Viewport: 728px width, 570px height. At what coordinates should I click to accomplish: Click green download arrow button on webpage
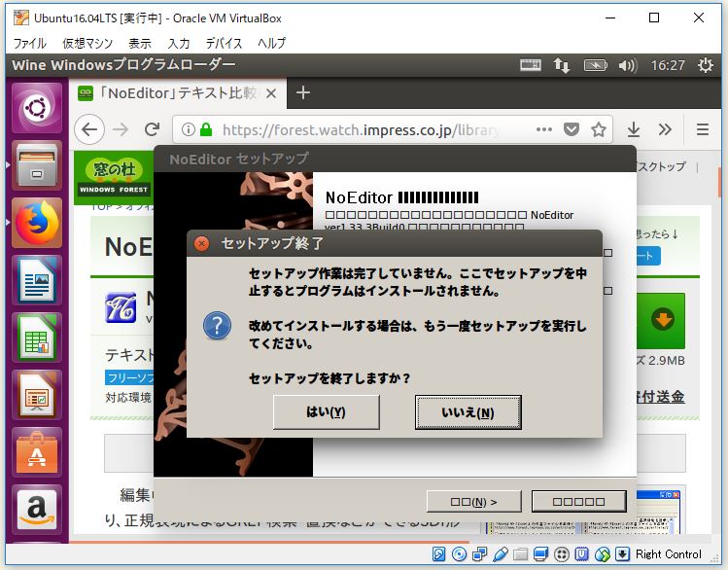pyautogui.click(x=661, y=321)
